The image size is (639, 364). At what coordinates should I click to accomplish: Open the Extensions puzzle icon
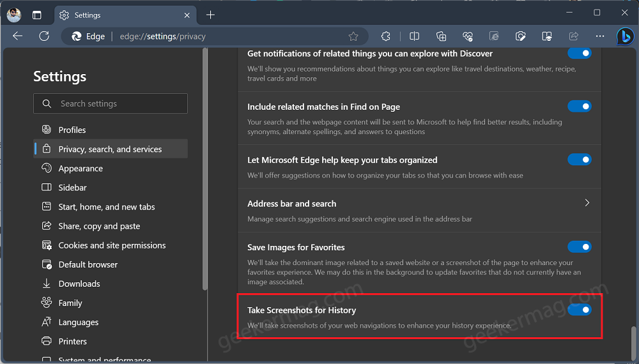(x=385, y=36)
